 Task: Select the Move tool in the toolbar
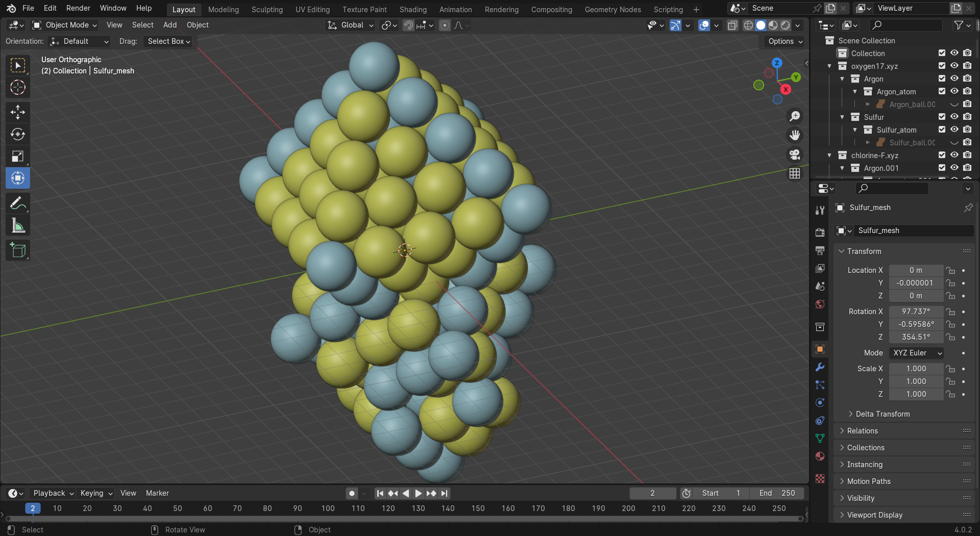[x=18, y=112]
